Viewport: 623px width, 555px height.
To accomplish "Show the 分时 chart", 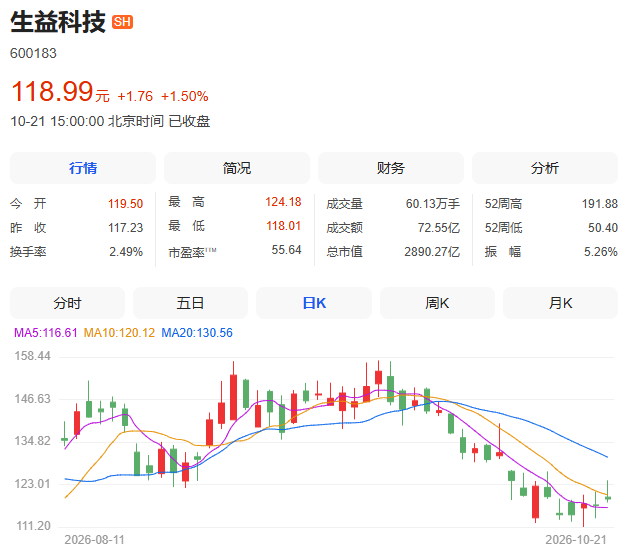I will 68,303.
